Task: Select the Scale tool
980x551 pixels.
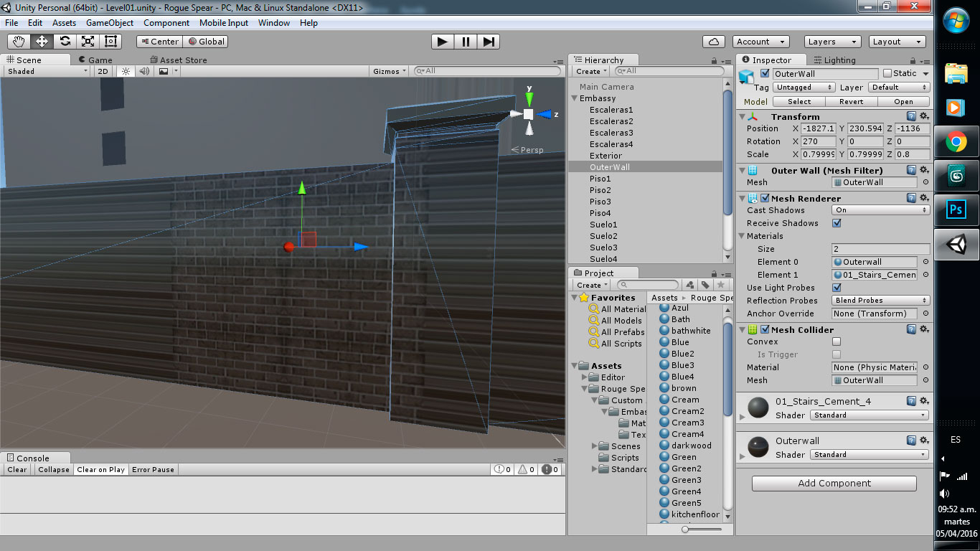Action: (x=88, y=42)
